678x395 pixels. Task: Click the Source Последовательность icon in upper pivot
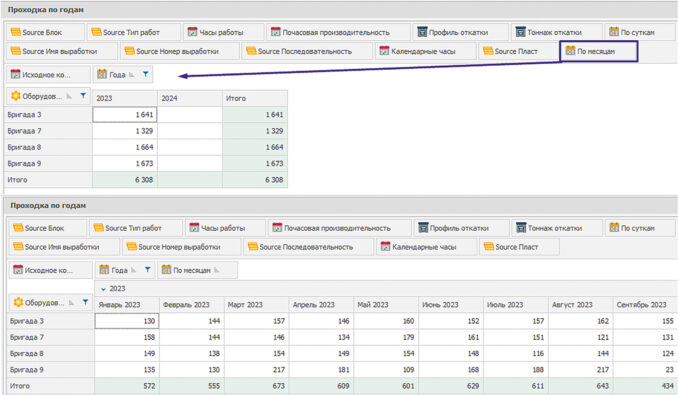point(251,51)
